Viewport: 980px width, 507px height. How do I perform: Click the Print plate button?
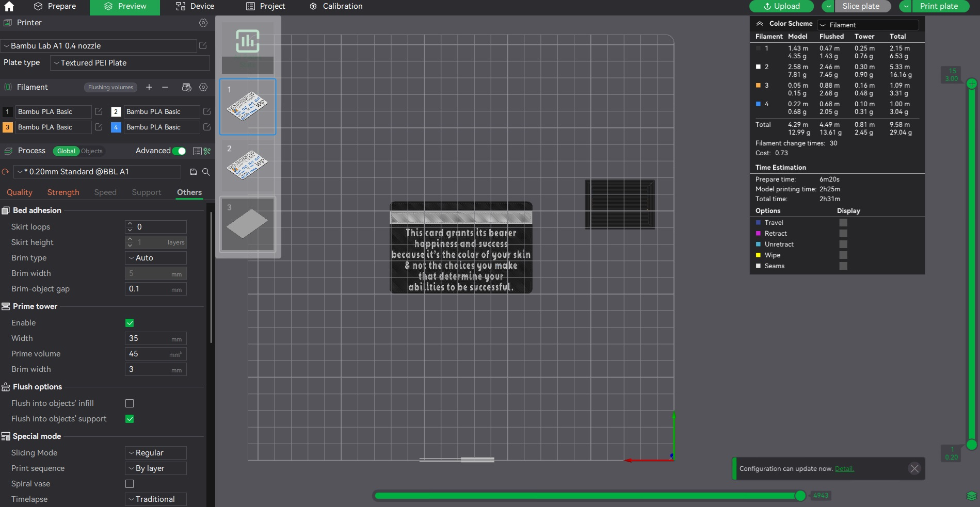(x=939, y=6)
